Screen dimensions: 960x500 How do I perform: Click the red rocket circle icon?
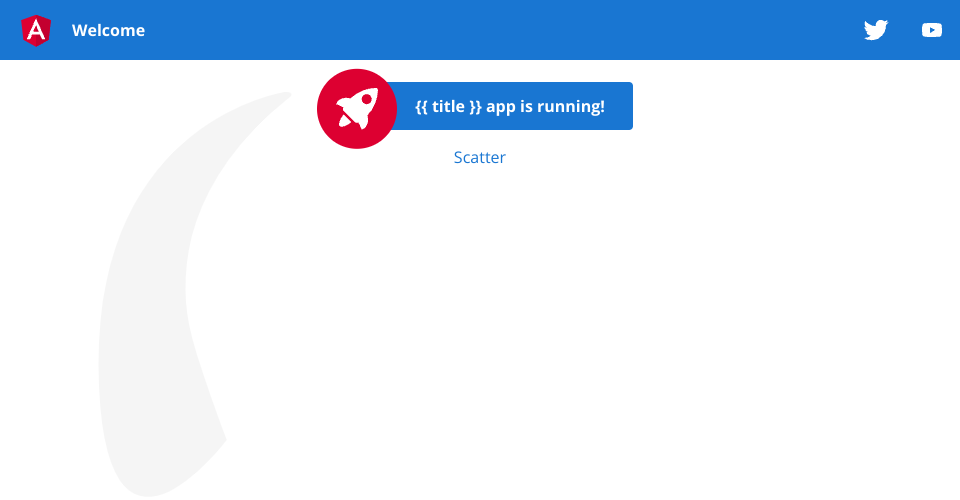(357, 108)
